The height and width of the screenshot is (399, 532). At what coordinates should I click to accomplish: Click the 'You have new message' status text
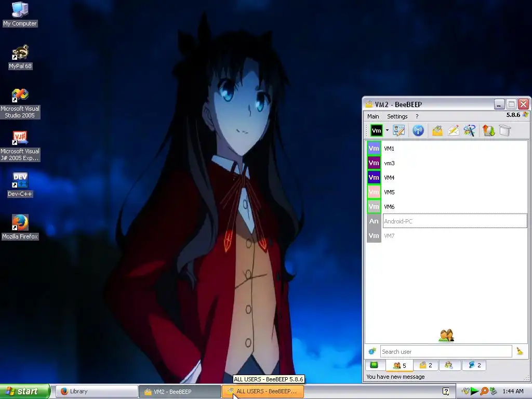[395, 377]
